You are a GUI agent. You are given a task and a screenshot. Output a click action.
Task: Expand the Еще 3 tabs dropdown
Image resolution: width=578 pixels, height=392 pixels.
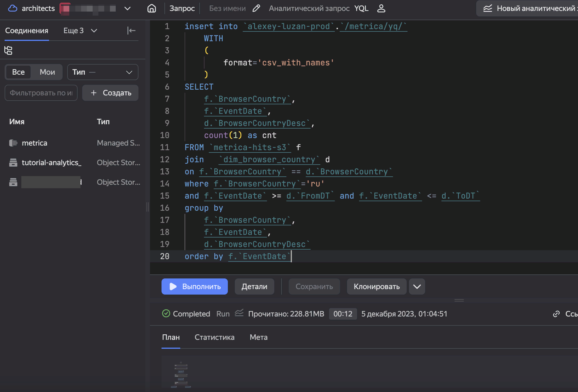[x=80, y=31]
